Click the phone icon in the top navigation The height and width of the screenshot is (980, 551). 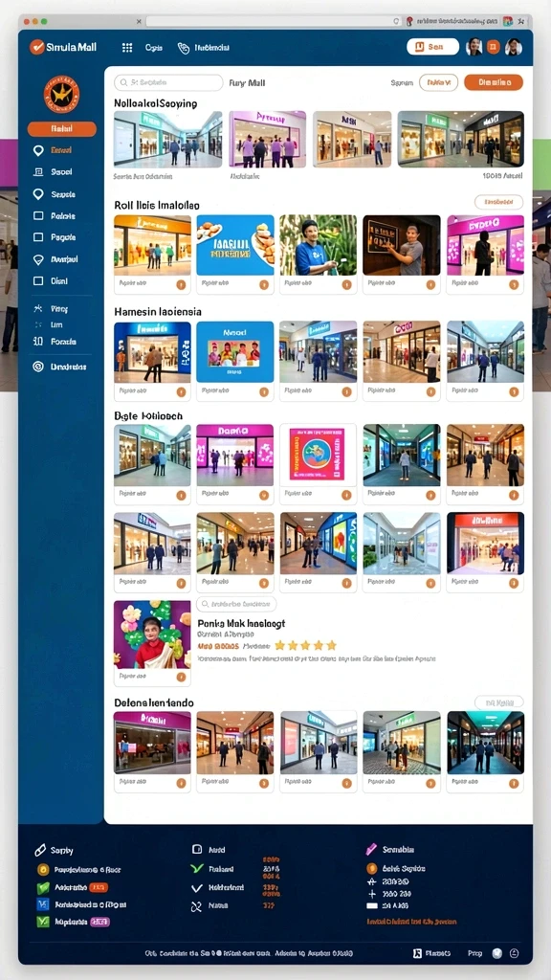pos(183,48)
